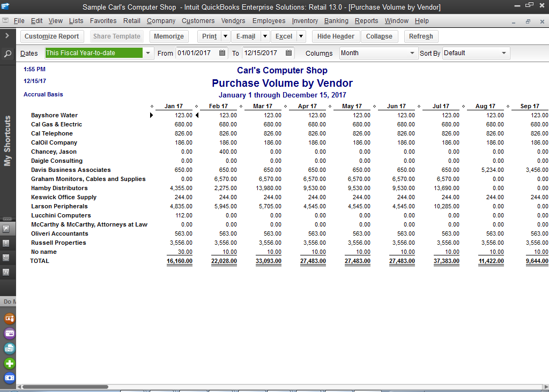Click the Memorize button

tap(169, 36)
